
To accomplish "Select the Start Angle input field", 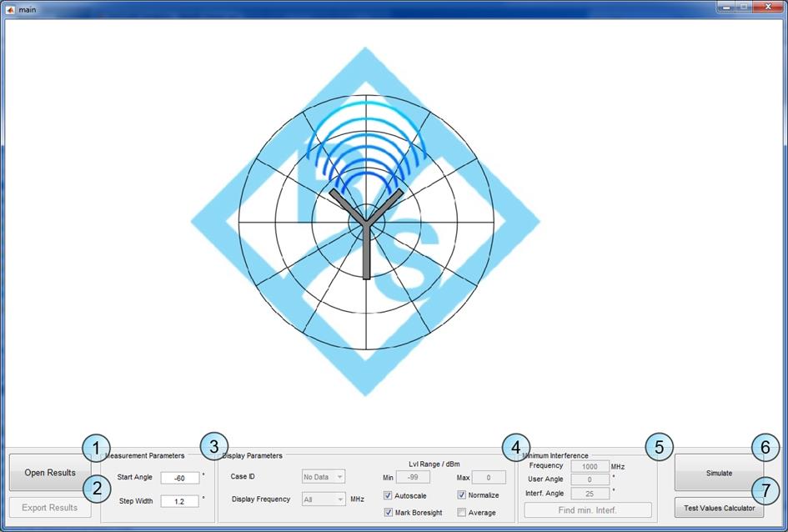I will click(x=180, y=478).
